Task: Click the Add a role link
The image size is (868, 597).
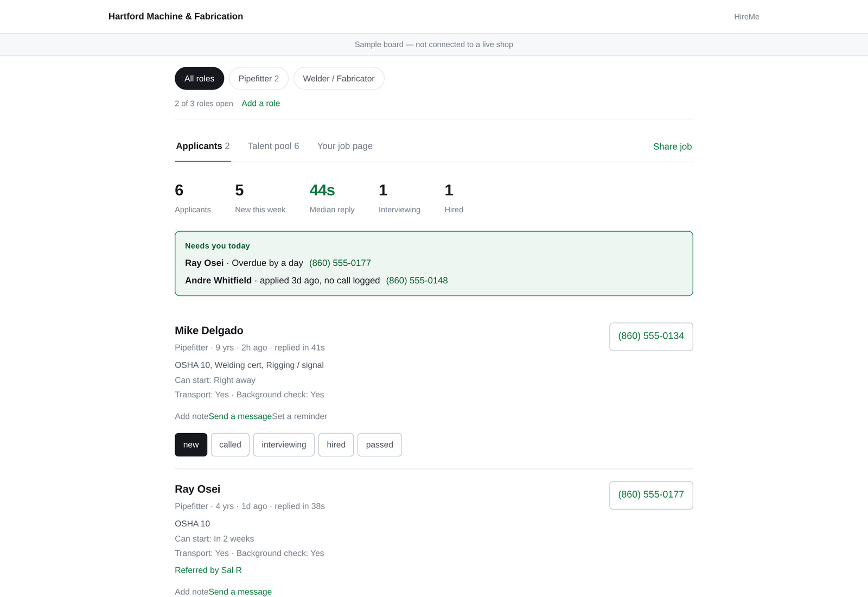Action: [x=260, y=103]
